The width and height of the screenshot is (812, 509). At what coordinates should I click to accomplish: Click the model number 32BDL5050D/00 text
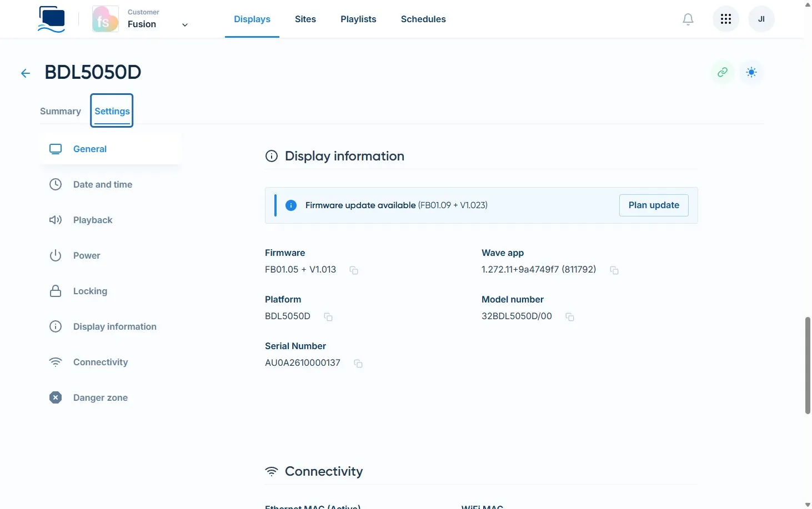pos(517,316)
